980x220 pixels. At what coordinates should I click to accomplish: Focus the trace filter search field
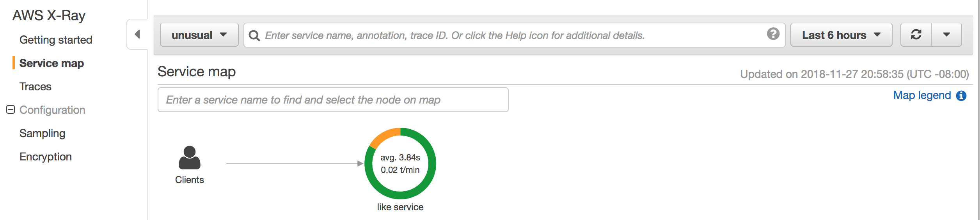coord(514,35)
